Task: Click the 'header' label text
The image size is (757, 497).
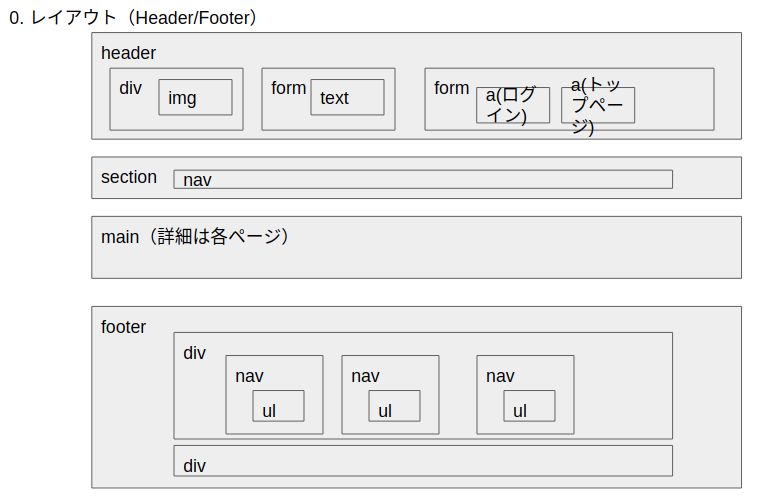Action: click(128, 53)
